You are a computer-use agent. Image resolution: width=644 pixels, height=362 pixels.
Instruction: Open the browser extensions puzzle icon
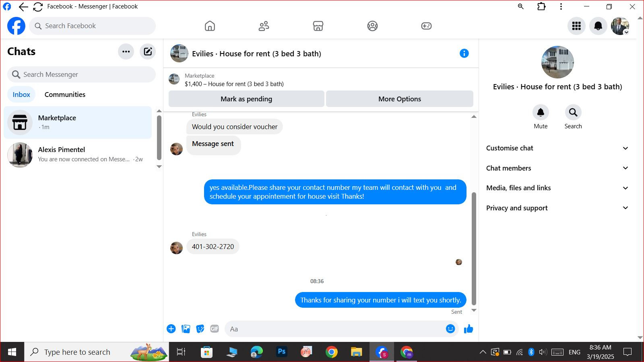click(541, 6)
